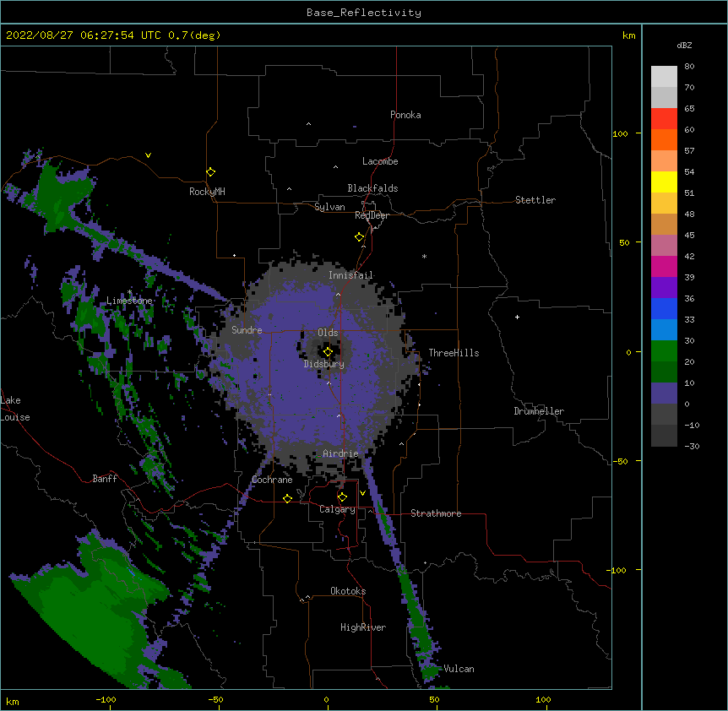Click the -30 value on the dBZ legend
The image size is (728, 711).
tap(692, 446)
